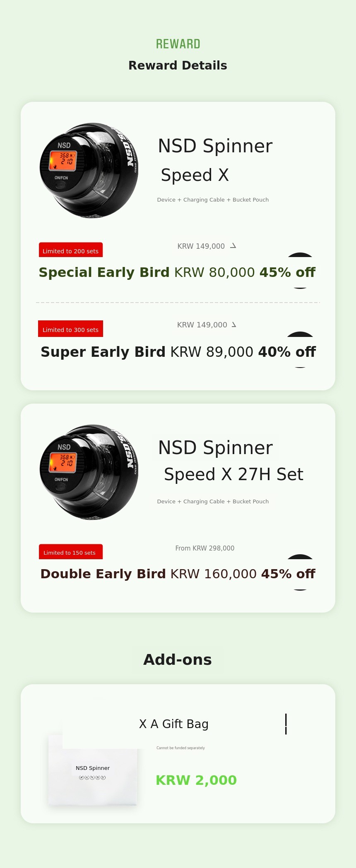Viewport: 356px width, 868px height.
Task: Click the 'Limited to 200 sets' badge
Action: (x=71, y=250)
